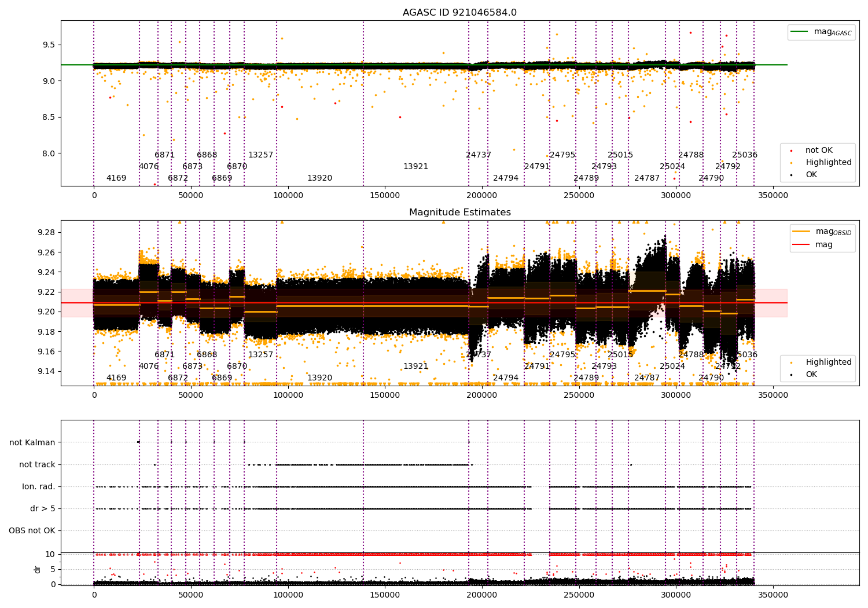Click obsid label 24793 in top plot
Viewport: 868px width, 608px height.
point(604,167)
